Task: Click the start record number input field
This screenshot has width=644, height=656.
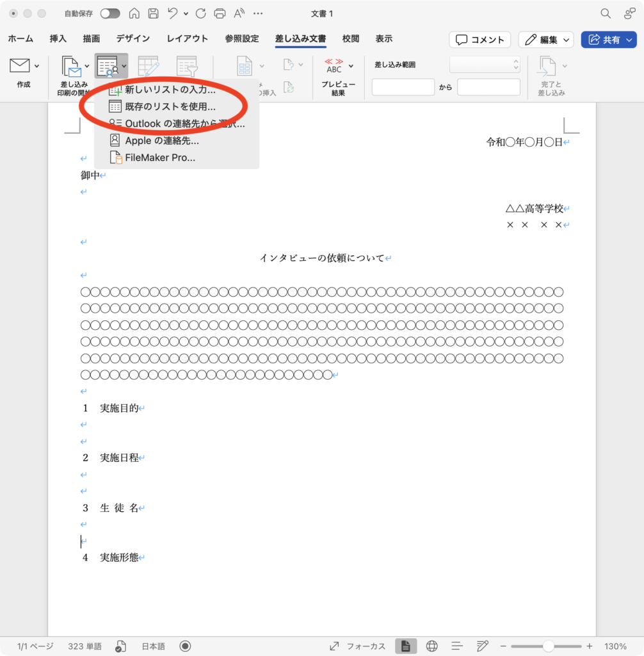Action: (403, 87)
